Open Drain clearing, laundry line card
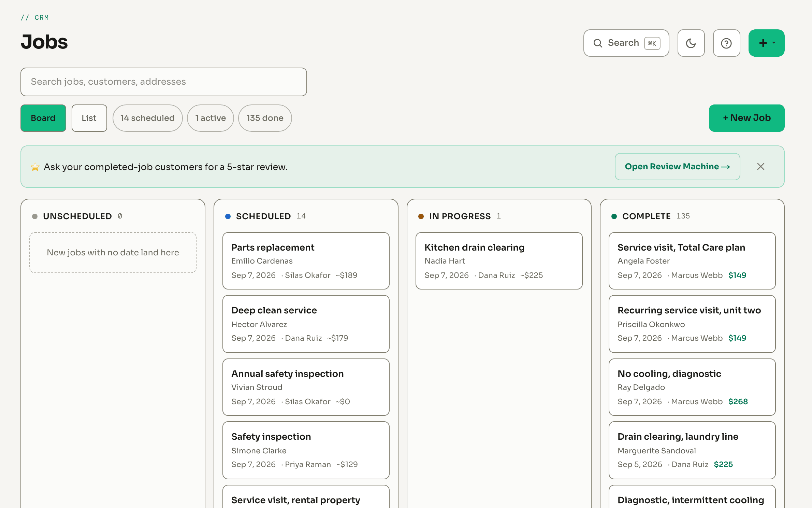Screen dimensions: 812x508 click(x=692, y=450)
